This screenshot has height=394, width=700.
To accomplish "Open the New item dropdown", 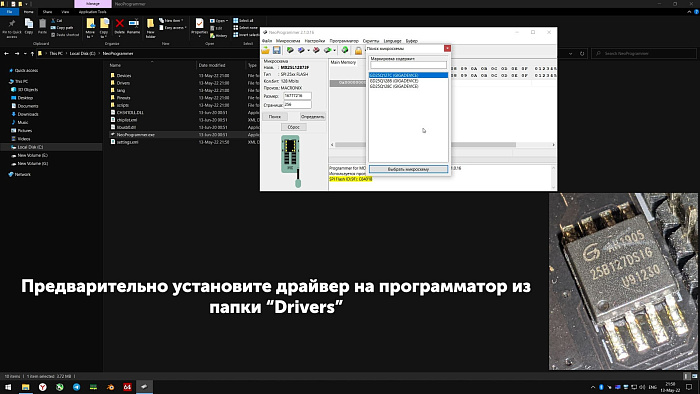I will (171, 21).
